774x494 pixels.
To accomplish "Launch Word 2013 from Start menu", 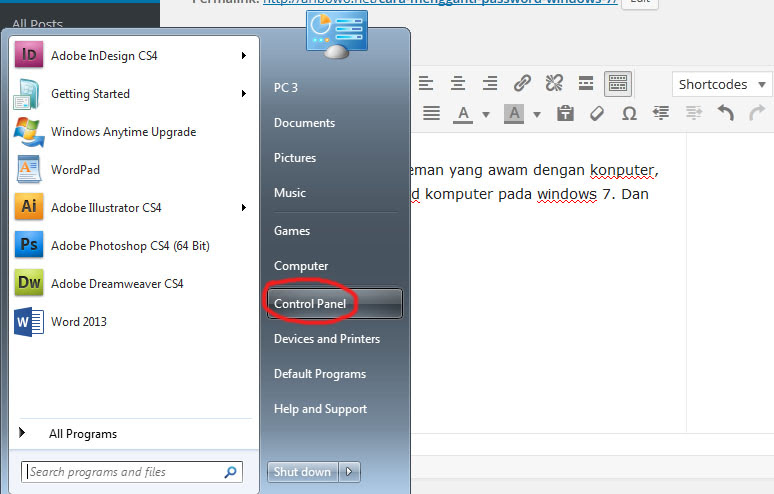I will pos(79,322).
